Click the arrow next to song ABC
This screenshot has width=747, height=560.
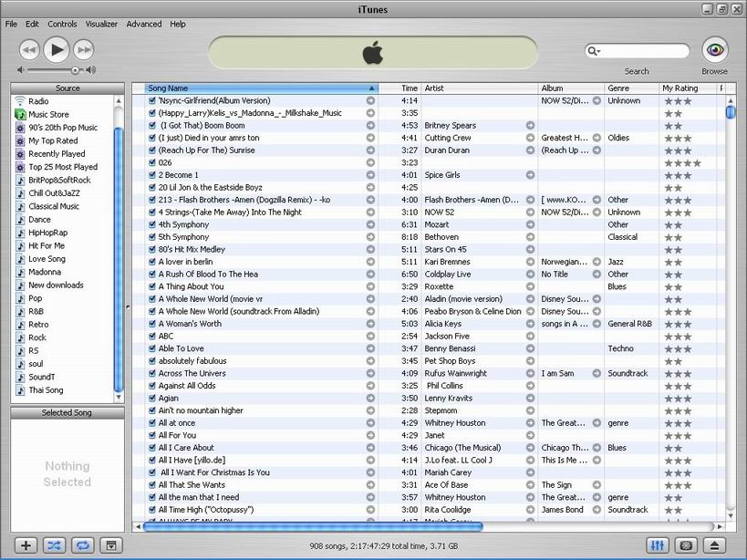tap(370, 337)
